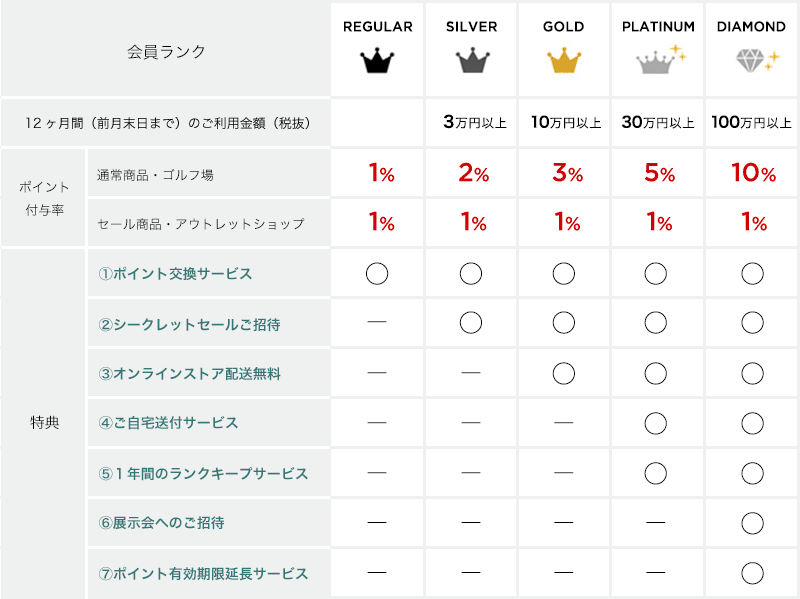
Task: Click the 会員ランク header cell
Action: tap(166, 51)
